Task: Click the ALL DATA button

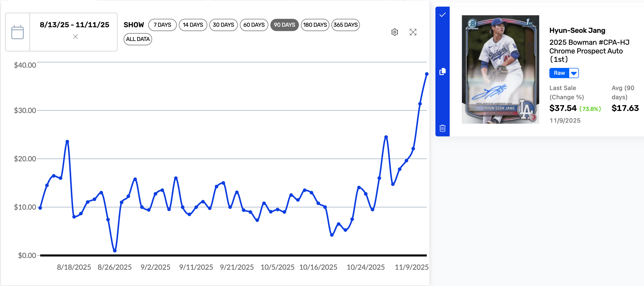Action: tap(138, 39)
